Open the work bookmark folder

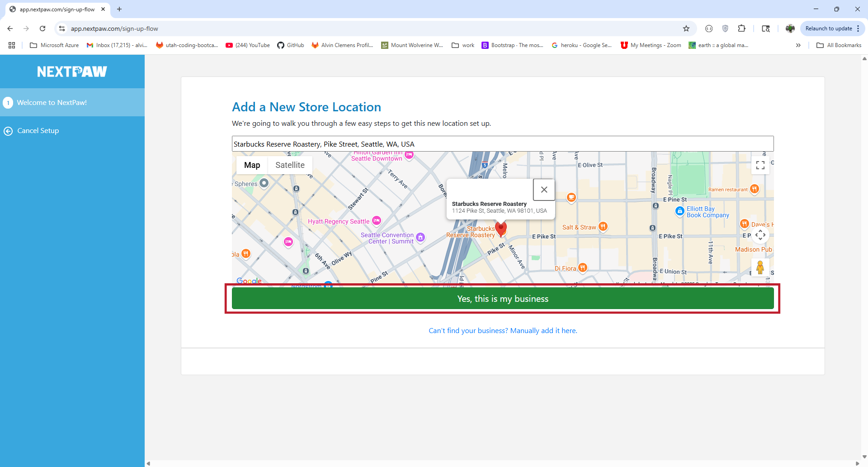[x=463, y=45]
